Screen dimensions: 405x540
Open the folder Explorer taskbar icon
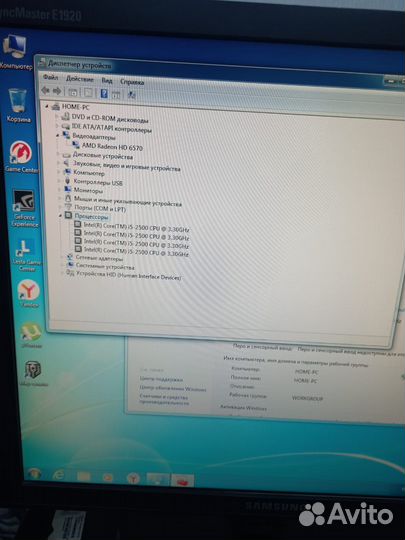click(x=84, y=476)
